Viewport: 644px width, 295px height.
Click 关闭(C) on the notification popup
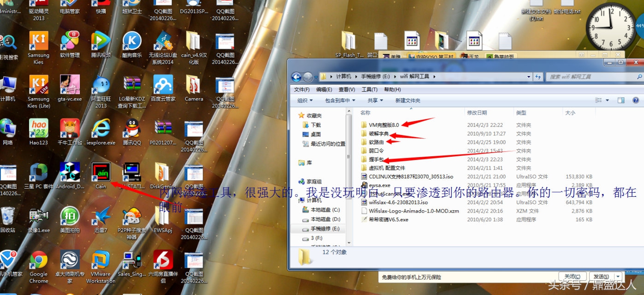[x=573, y=276]
